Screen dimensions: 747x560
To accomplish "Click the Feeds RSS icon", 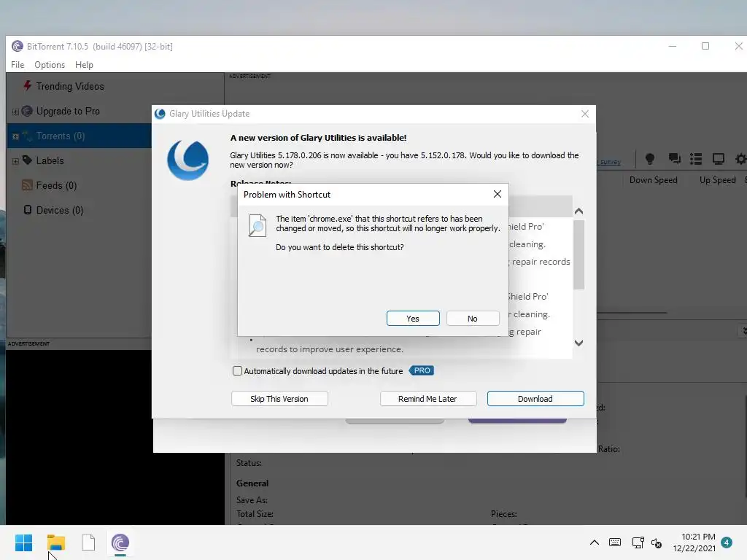I will (27, 184).
